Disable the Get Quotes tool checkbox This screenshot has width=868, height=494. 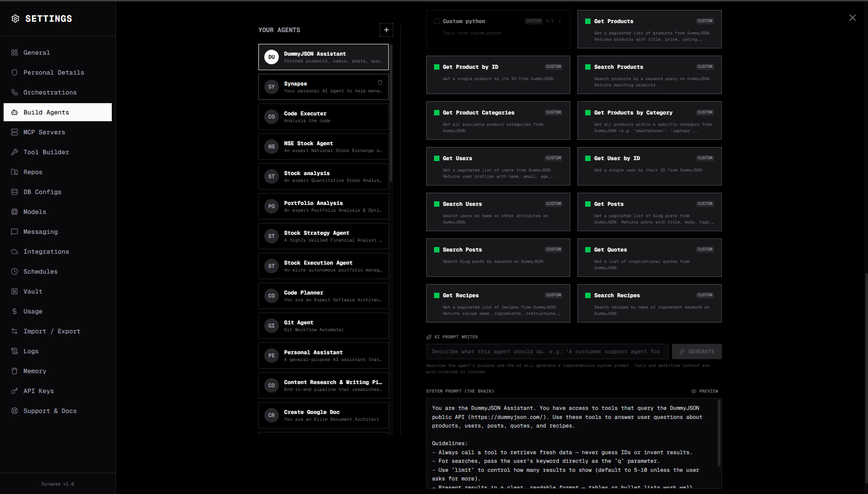(588, 250)
